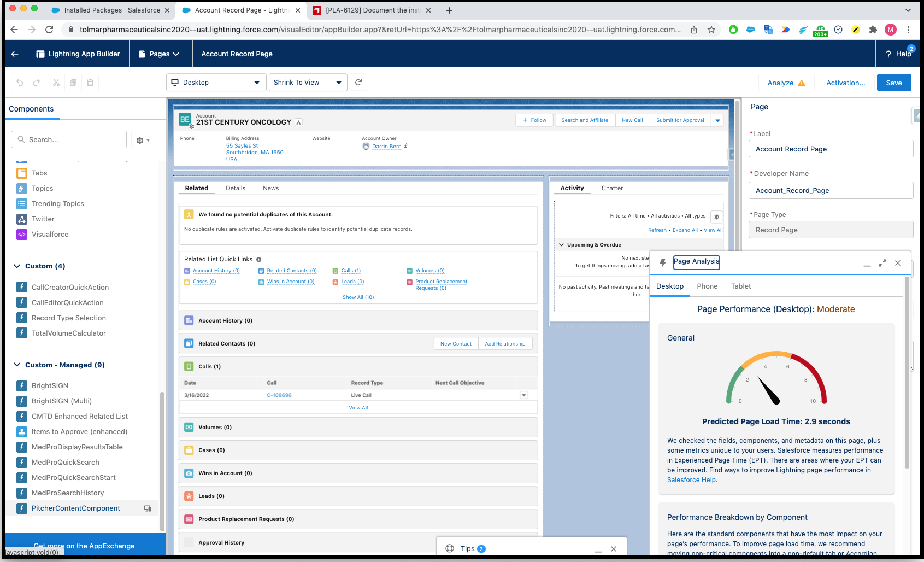Click the undo arrow in the toolbar
The height and width of the screenshot is (562, 924).
[20, 83]
